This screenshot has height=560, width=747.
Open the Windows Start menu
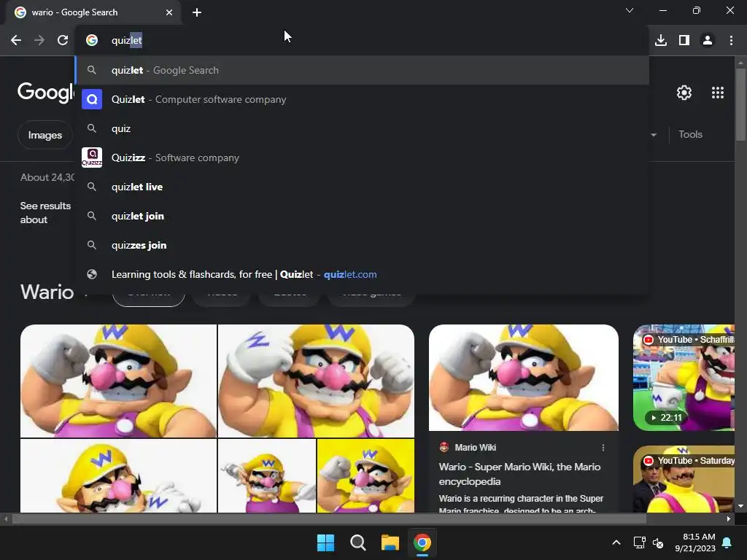click(326, 542)
